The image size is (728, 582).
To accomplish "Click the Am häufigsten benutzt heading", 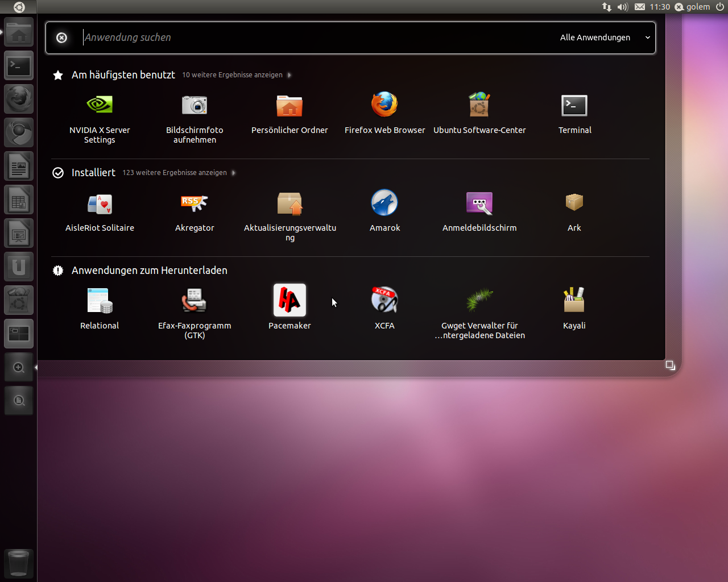I will [123, 75].
